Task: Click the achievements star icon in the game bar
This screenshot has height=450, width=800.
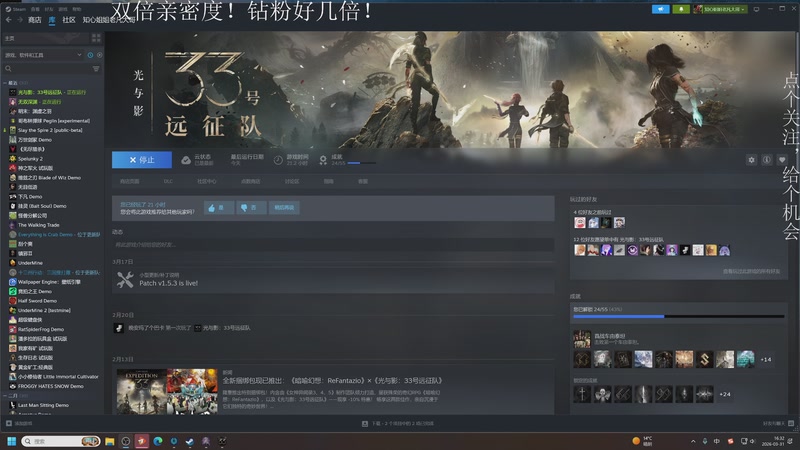Action: (323, 160)
